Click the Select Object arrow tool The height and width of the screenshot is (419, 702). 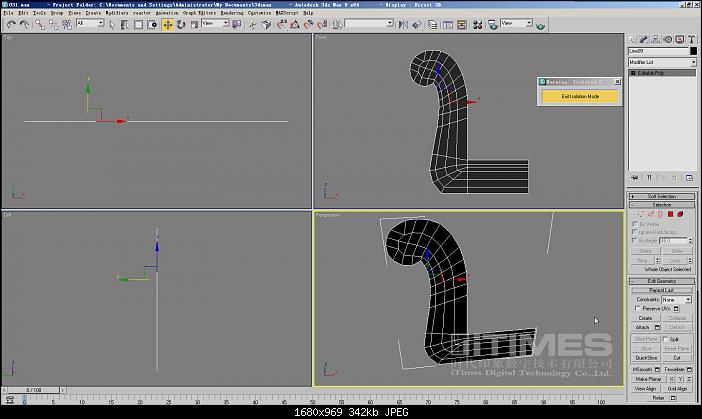tap(113, 24)
